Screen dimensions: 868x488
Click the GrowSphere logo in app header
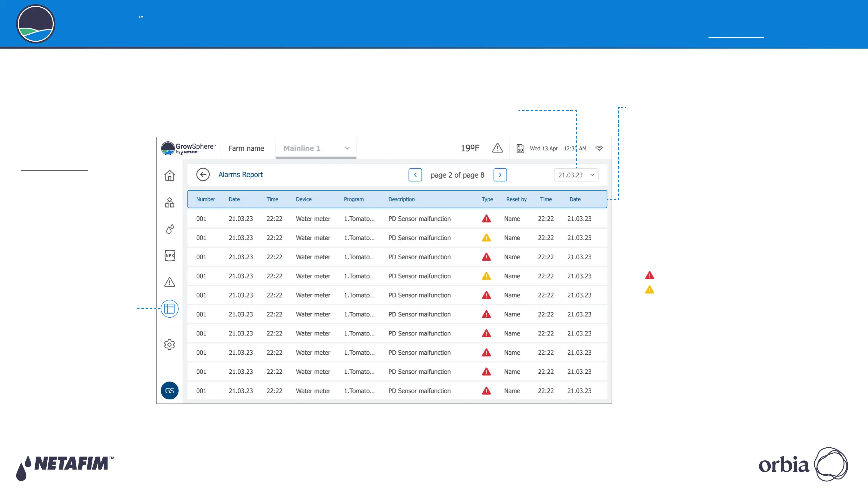(188, 148)
